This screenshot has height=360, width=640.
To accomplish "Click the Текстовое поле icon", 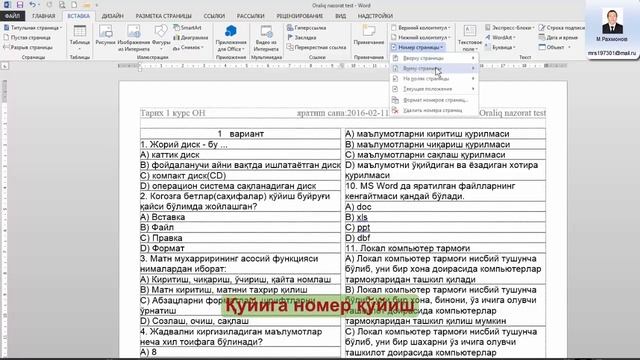I will [469, 38].
